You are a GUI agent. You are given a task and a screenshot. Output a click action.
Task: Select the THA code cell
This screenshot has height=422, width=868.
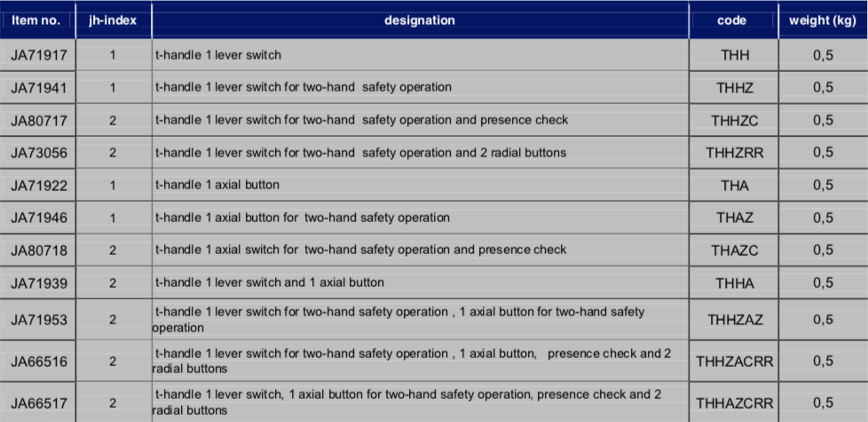733,185
